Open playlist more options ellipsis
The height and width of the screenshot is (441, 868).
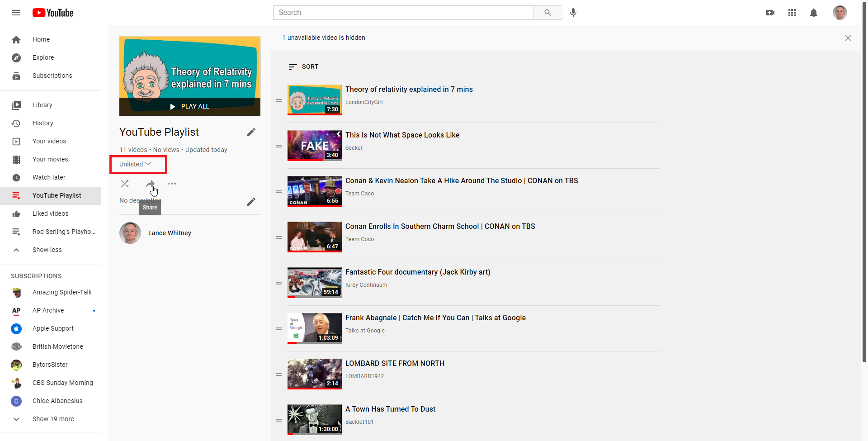[172, 184]
